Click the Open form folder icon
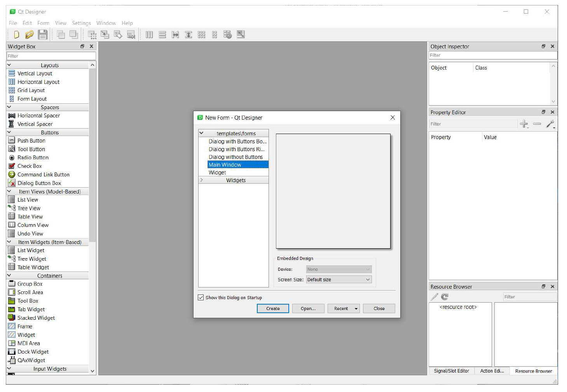 pyautogui.click(x=30, y=35)
